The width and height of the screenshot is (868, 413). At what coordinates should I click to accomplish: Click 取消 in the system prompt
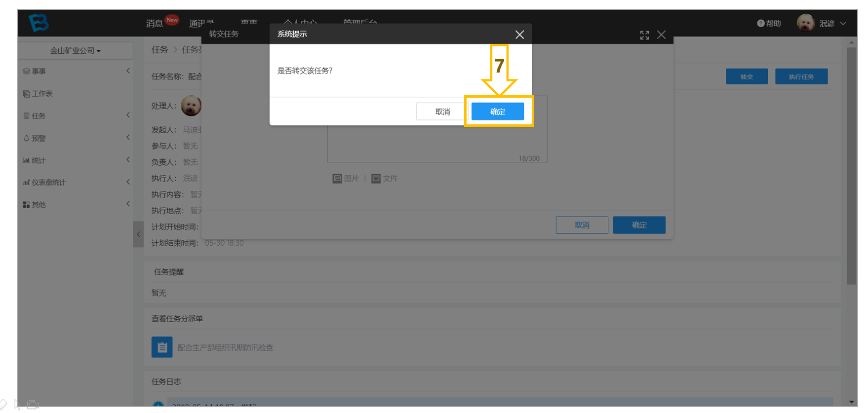tap(442, 112)
